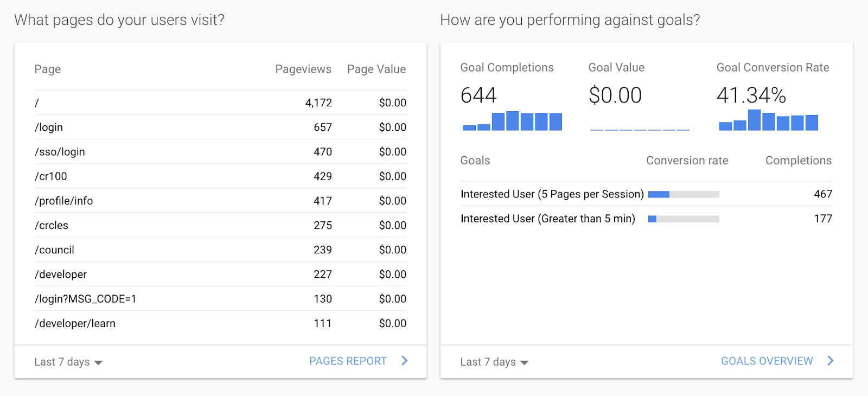Switch to the Goal Conversion Rate metric
This screenshot has height=396, width=868.
point(773,68)
